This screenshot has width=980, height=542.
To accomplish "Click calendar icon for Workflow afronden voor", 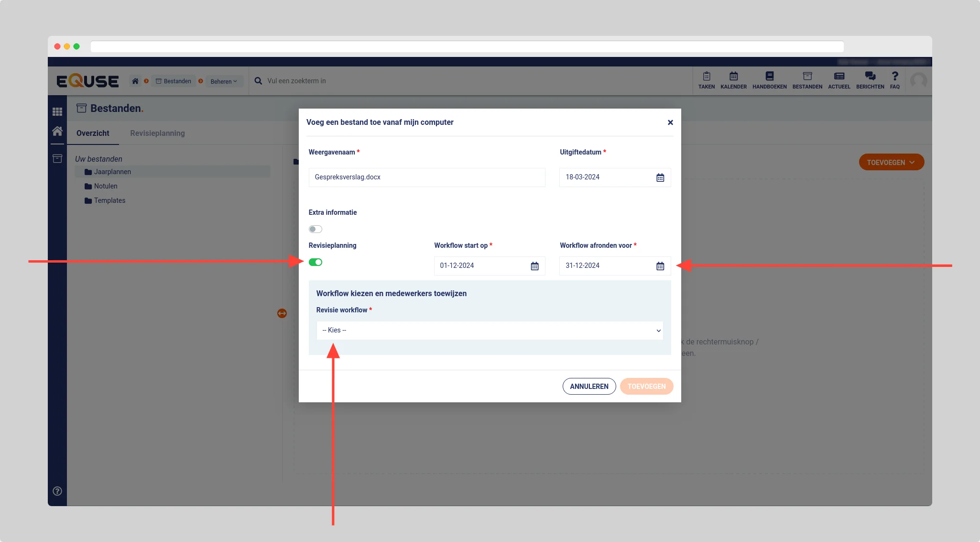I will click(660, 266).
